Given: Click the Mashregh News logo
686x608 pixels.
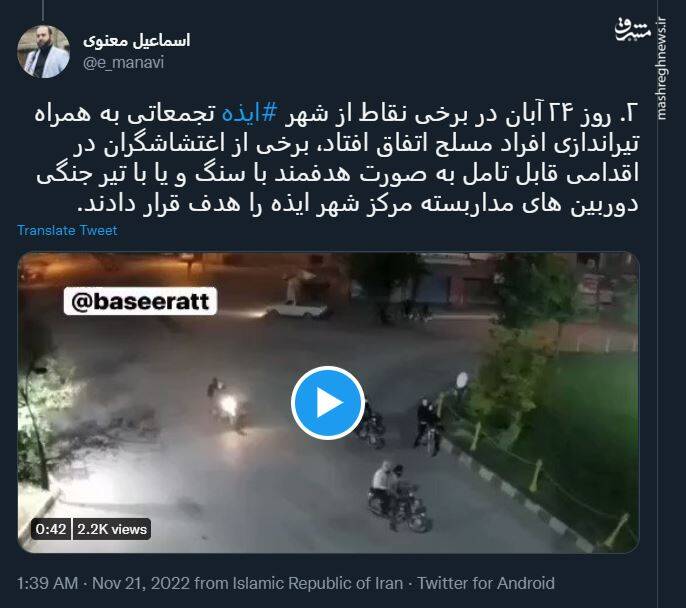Looking at the screenshot, I should click(x=633, y=30).
